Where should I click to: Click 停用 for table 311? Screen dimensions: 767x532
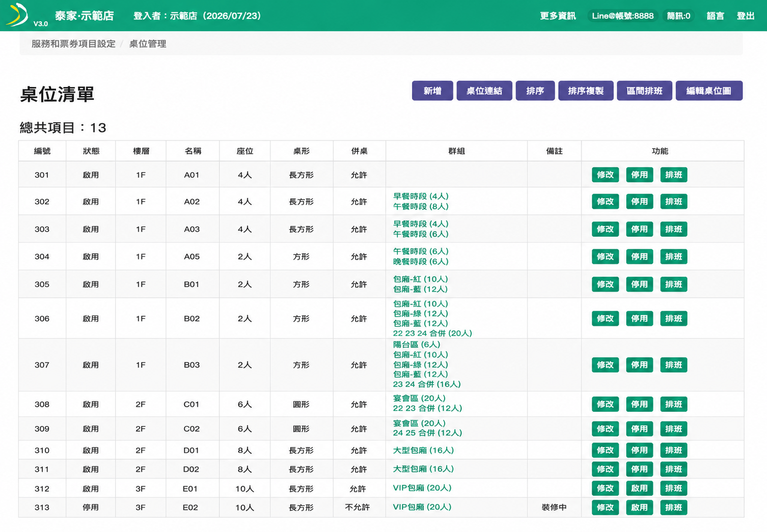coord(639,469)
